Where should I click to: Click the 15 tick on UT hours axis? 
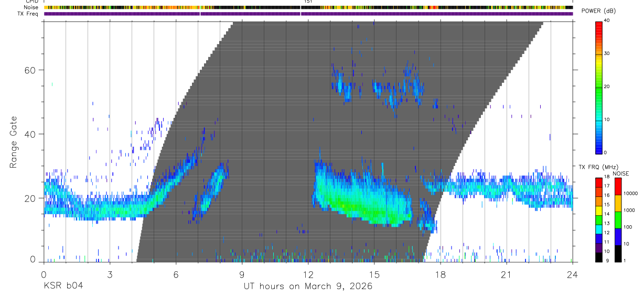coord(374,274)
